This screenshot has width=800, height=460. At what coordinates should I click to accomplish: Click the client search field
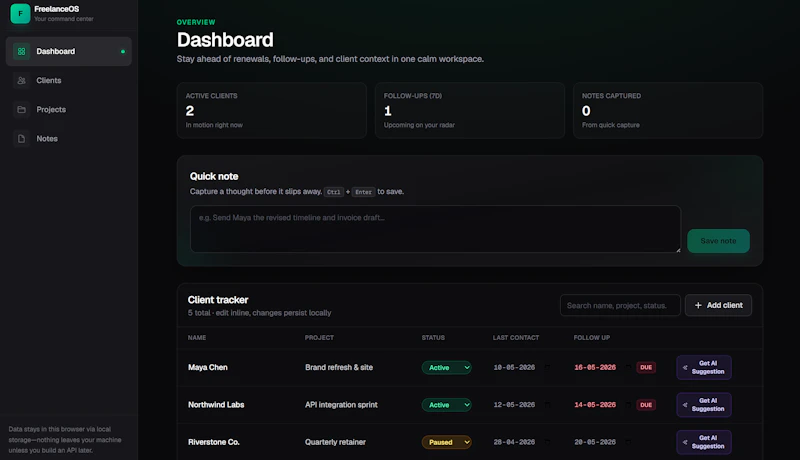pyautogui.click(x=620, y=305)
